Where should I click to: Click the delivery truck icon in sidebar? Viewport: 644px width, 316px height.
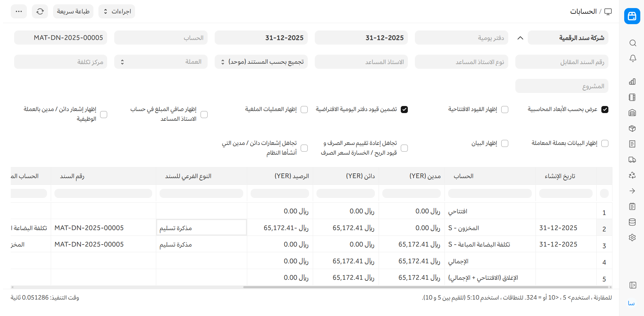point(632,160)
